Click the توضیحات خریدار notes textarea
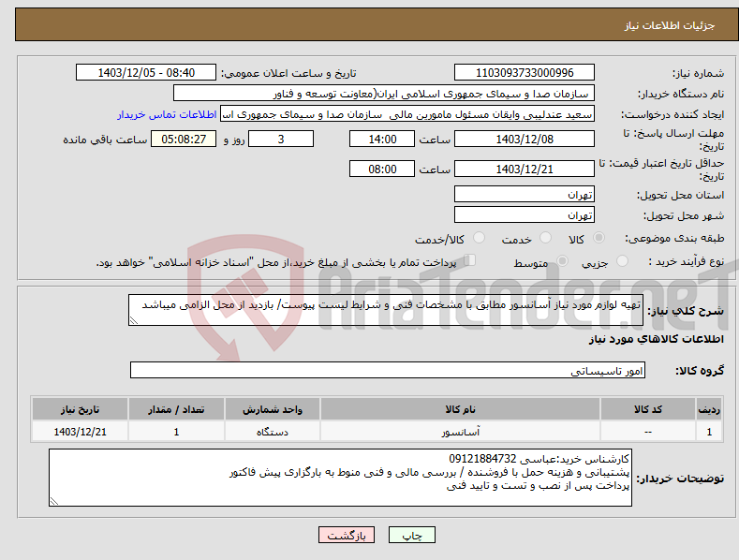The image size is (739, 560). point(340,478)
